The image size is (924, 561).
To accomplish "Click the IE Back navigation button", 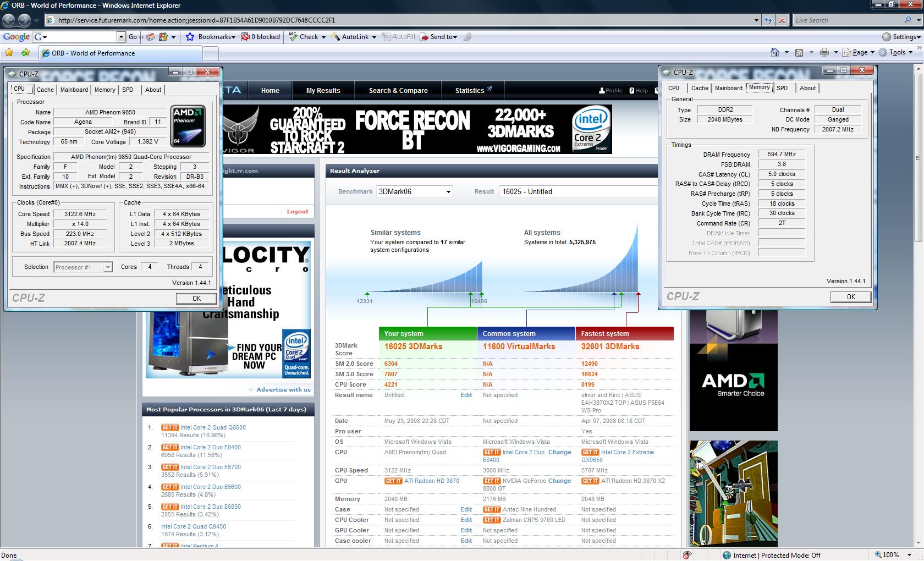I will (x=9, y=20).
